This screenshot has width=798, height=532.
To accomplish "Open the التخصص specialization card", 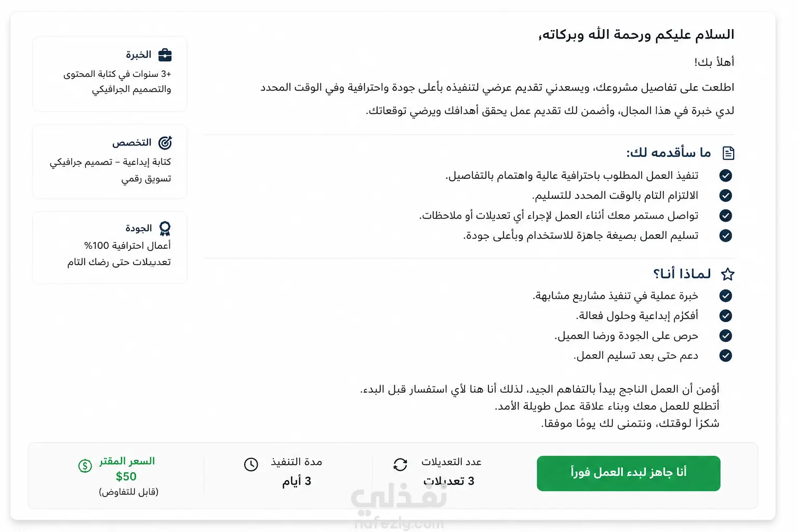I will coord(110,162).
